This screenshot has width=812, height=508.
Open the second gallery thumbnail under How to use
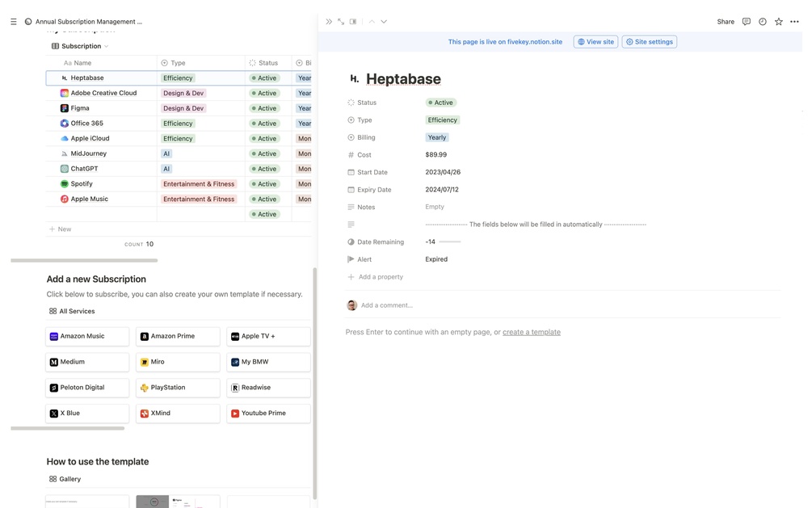pos(178,502)
